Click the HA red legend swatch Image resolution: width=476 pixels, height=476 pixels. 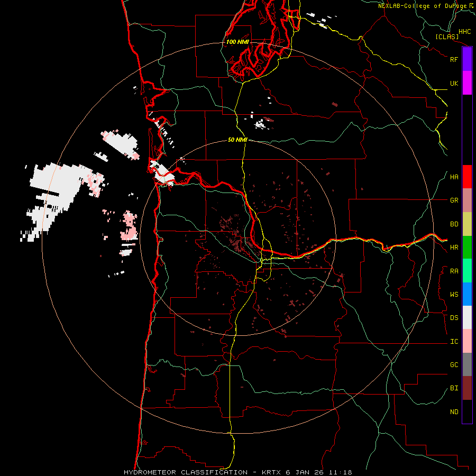point(467,177)
